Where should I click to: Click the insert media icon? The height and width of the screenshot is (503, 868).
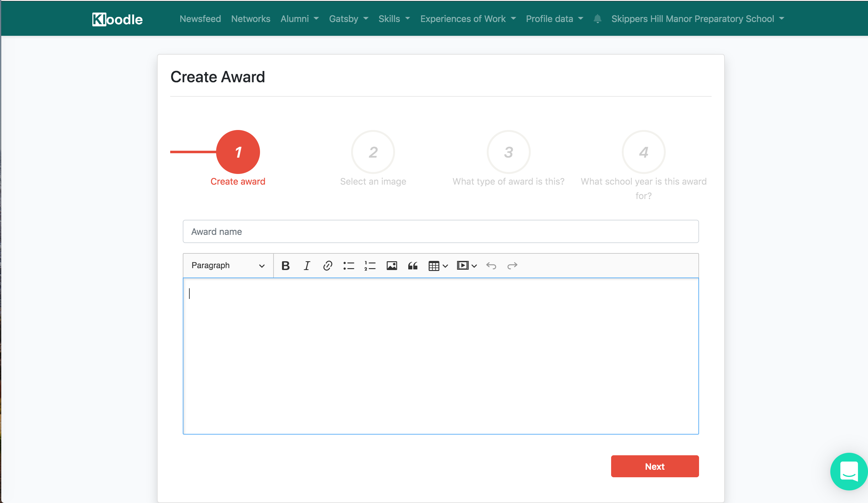click(463, 265)
